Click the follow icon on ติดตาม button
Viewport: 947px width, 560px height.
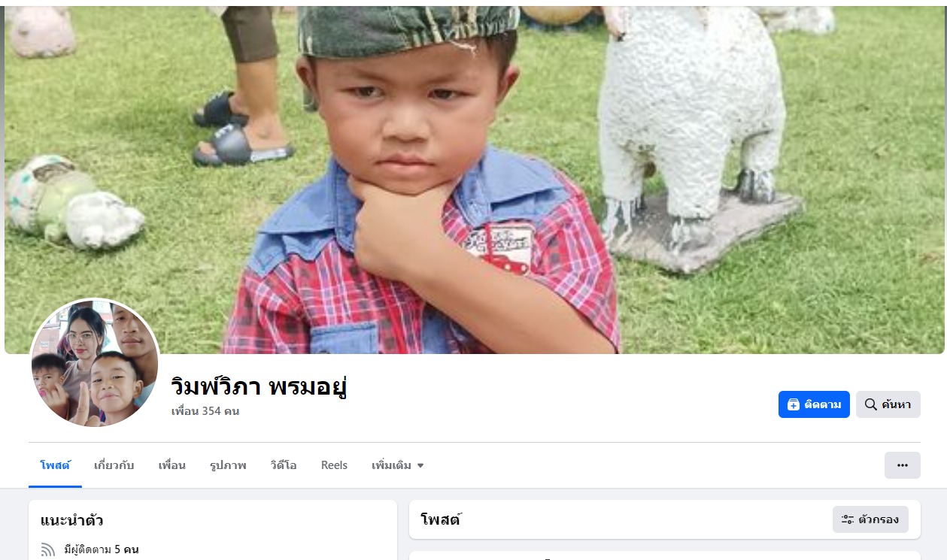[x=794, y=404]
